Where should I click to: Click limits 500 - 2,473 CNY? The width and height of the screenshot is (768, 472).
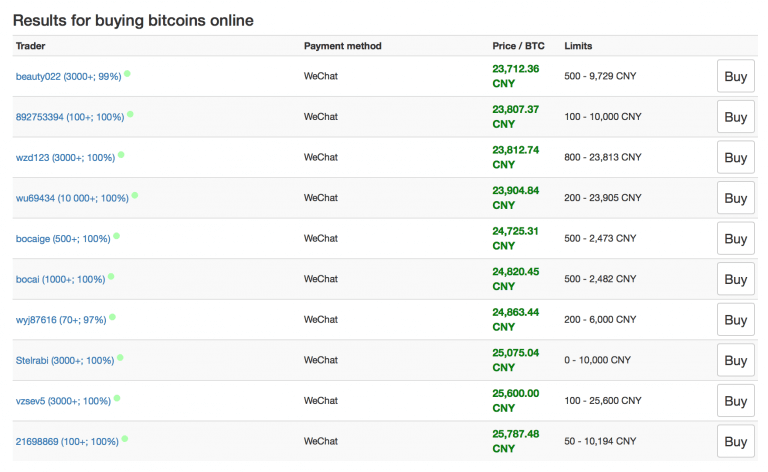pyautogui.click(x=600, y=238)
